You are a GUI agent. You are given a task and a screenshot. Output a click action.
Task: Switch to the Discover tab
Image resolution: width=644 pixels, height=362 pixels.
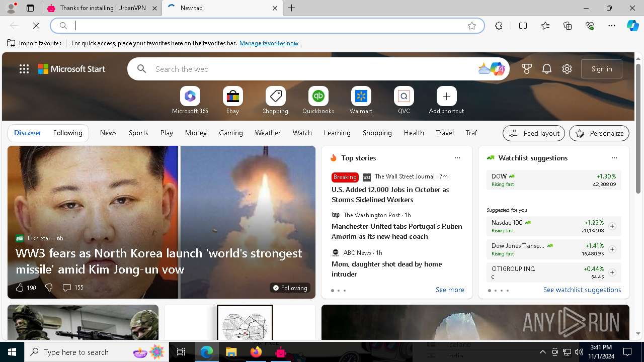click(28, 133)
